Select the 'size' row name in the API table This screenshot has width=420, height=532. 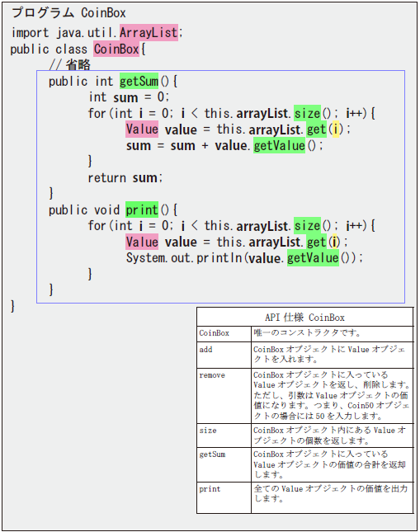[208, 431]
